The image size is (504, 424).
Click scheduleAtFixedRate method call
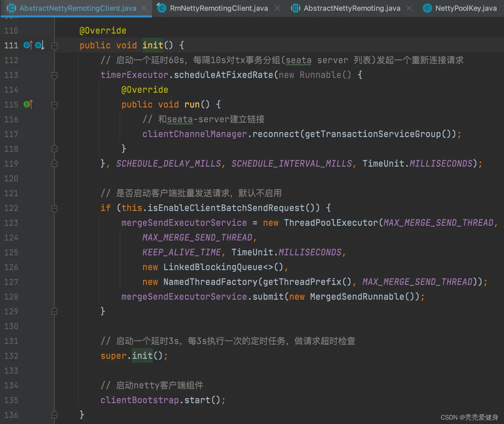[224, 75]
